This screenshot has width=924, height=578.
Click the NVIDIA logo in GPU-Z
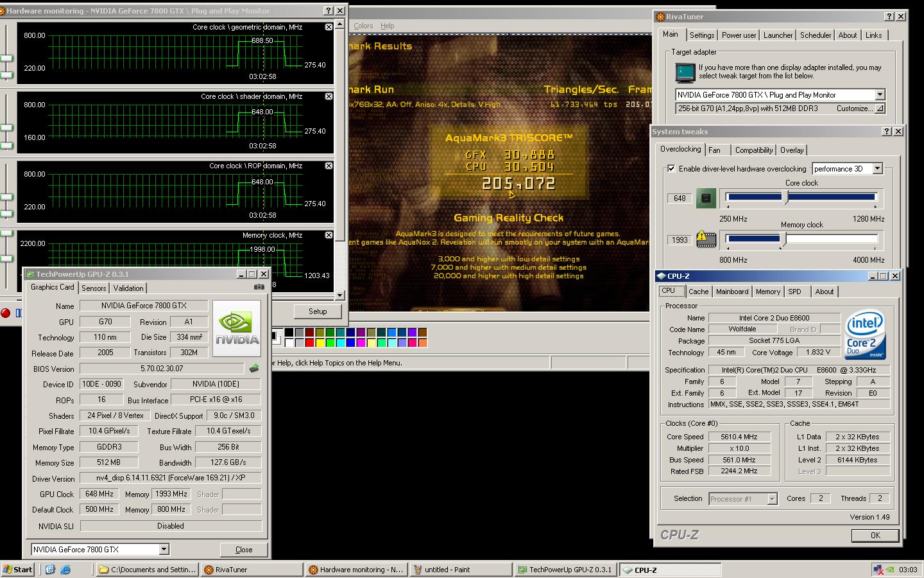(237, 328)
